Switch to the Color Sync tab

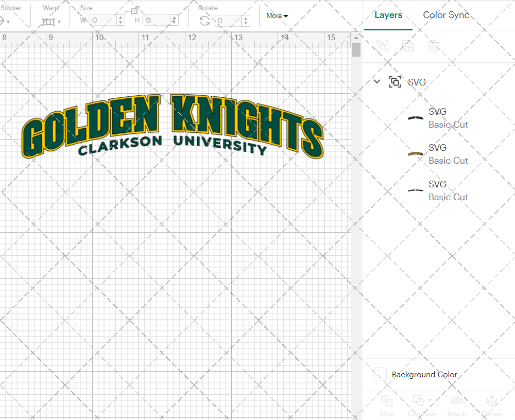tap(446, 15)
